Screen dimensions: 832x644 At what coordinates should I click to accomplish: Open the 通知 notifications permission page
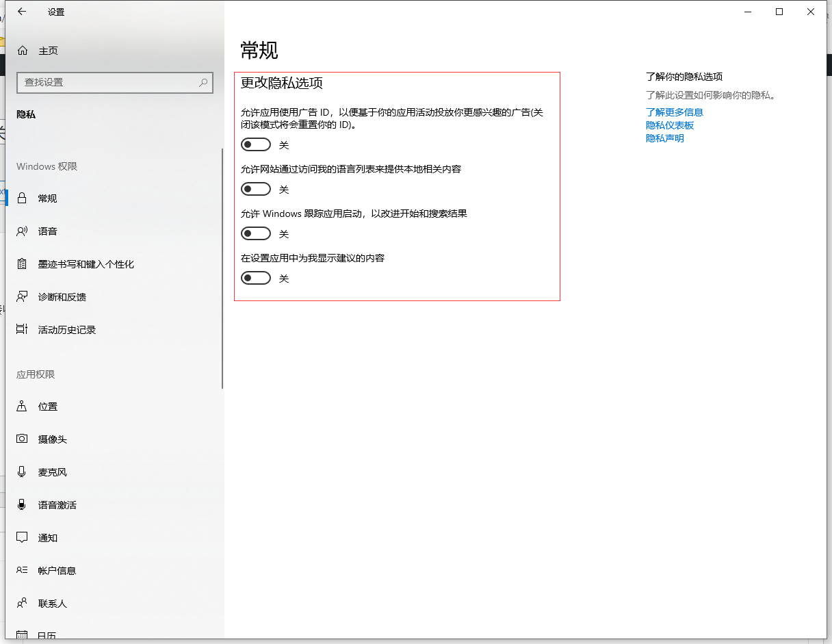tap(48, 538)
